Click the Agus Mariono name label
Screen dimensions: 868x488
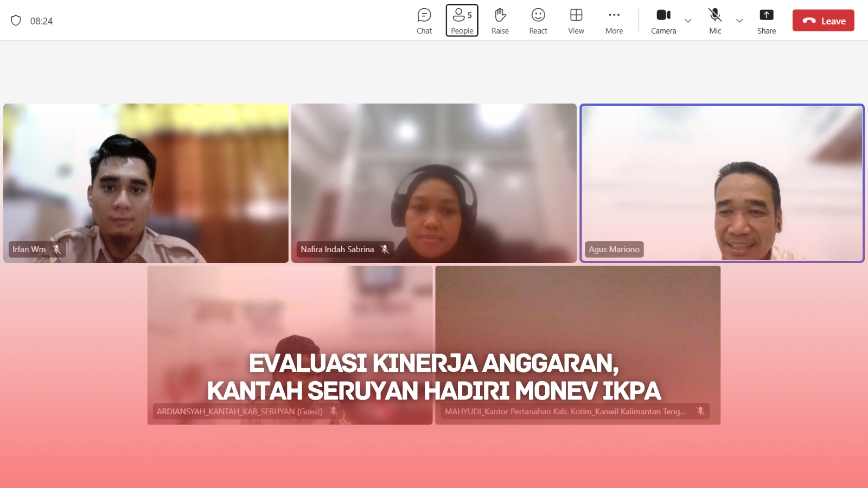pos(614,249)
